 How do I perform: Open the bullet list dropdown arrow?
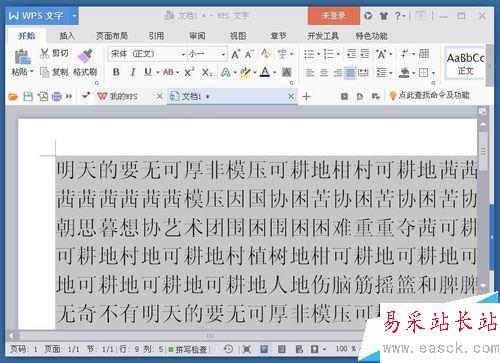318,54
